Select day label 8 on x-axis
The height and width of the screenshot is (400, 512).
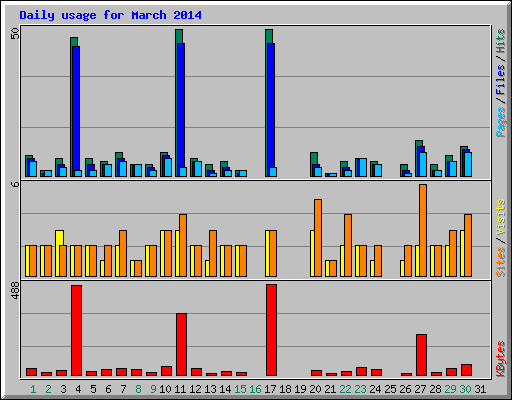point(138,389)
